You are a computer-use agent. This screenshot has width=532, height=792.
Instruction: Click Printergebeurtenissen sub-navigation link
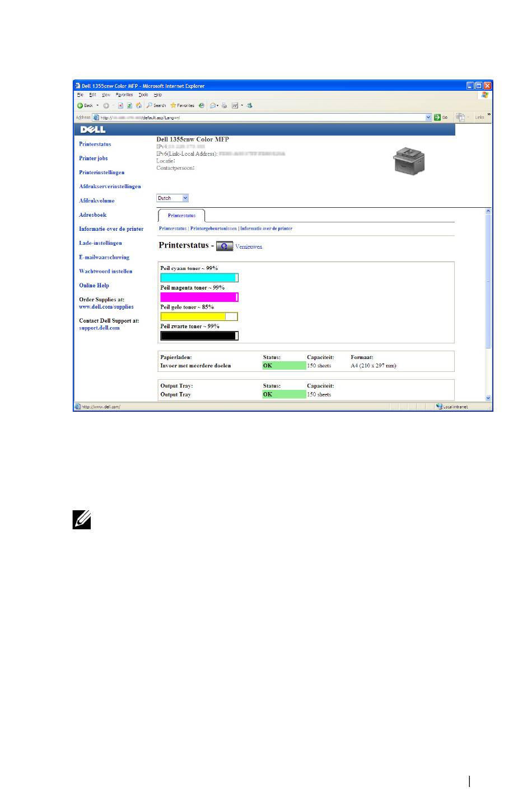click(213, 229)
